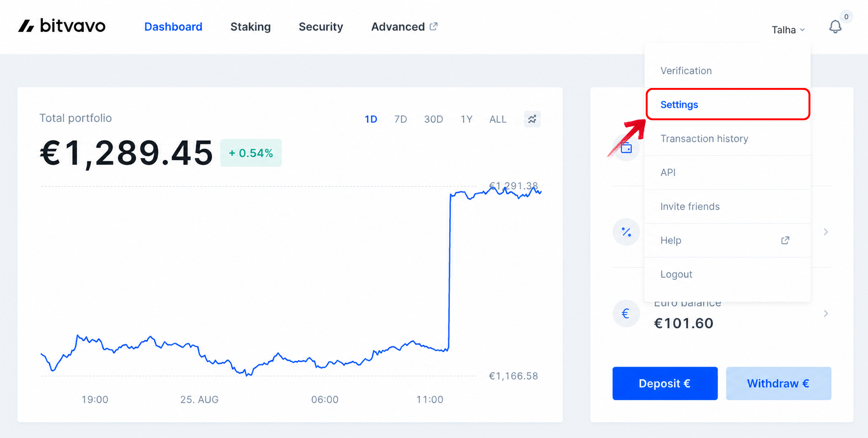Switch the chart to 7D range
868x438 pixels.
(x=400, y=119)
